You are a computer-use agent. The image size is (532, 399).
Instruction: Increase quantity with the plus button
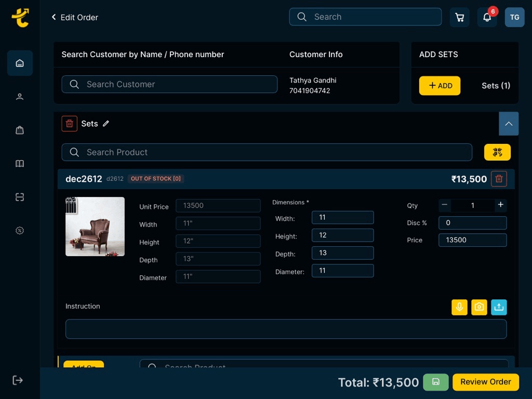pyautogui.click(x=500, y=205)
